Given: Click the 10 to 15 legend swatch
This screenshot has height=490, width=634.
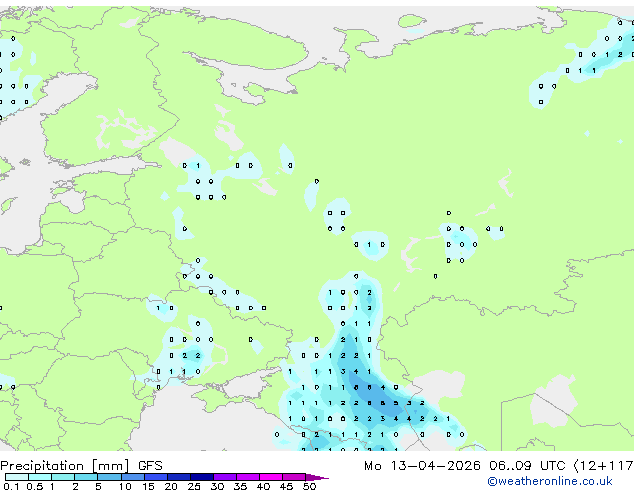Looking at the screenshot, I should tap(133, 477).
